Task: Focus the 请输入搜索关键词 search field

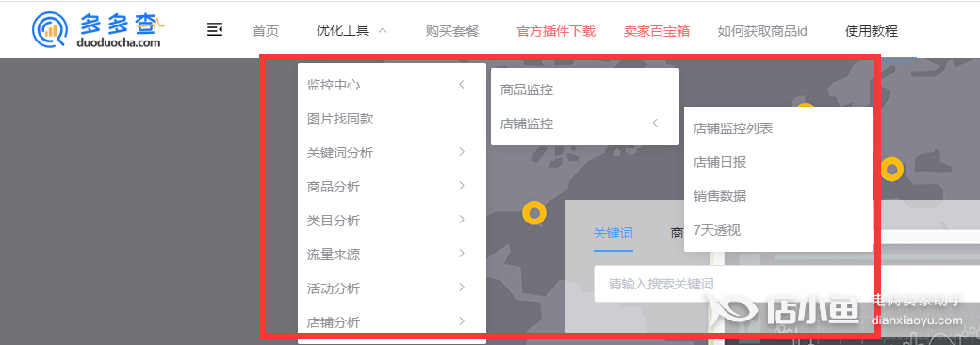Action: click(x=787, y=284)
